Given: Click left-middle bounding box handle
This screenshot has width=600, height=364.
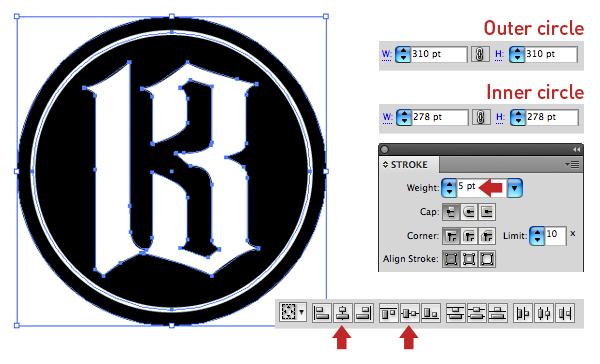Looking at the screenshot, I should click(17, 171).
